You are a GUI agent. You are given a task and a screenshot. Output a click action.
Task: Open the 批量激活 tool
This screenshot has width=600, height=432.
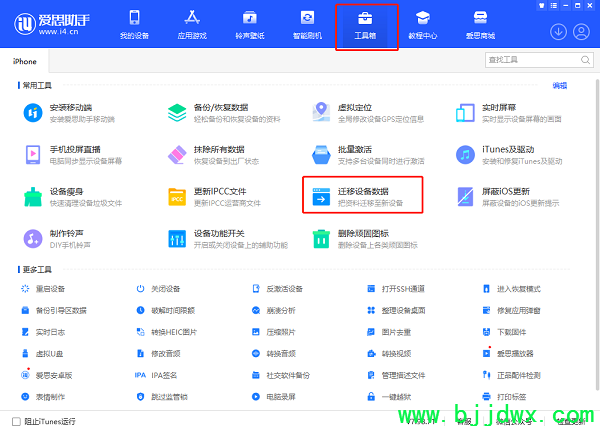click(368, 155)
